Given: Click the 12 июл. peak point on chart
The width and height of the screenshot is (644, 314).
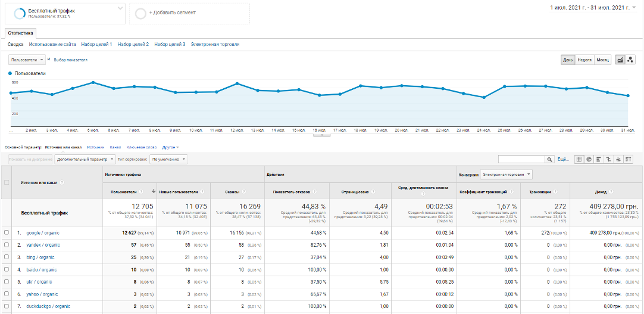Looking at the screenshot, I should [x=237, y=83].
